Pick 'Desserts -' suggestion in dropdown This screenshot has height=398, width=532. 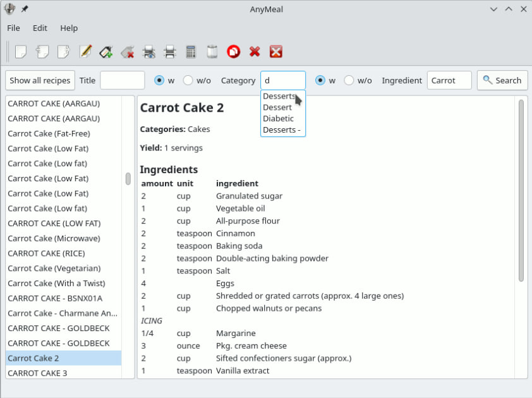[x=282, y=130]
